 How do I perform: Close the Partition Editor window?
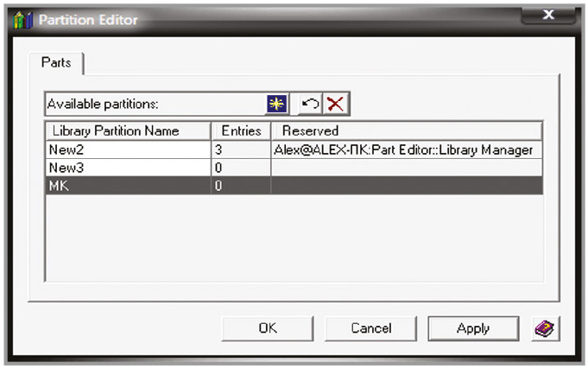point(548,16)
